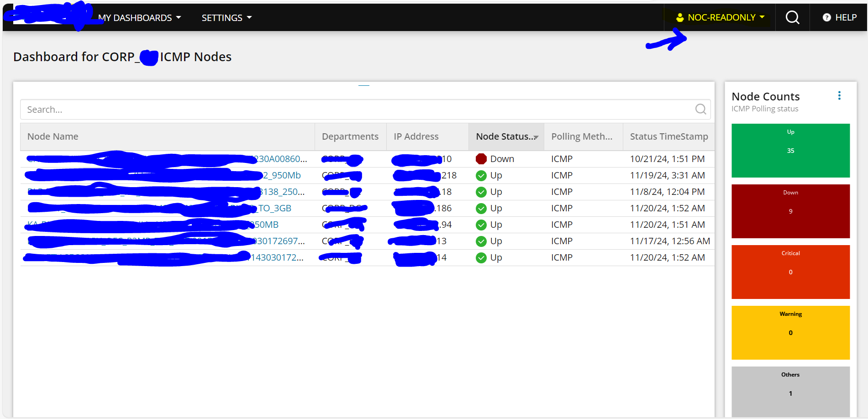Viewport: 868px width, 419px height.
Task: Open the NOC-READONLY account dropdown arrow
Action: (762, 17)
